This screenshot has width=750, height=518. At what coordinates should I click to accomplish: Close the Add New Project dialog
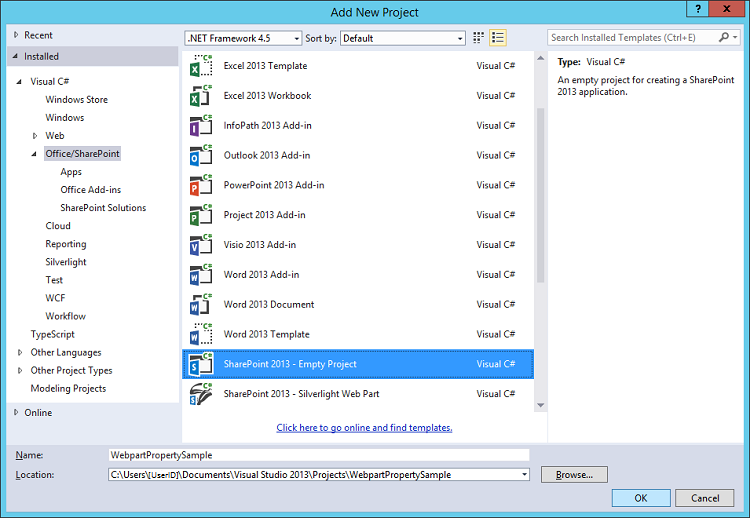coord(726,9)
